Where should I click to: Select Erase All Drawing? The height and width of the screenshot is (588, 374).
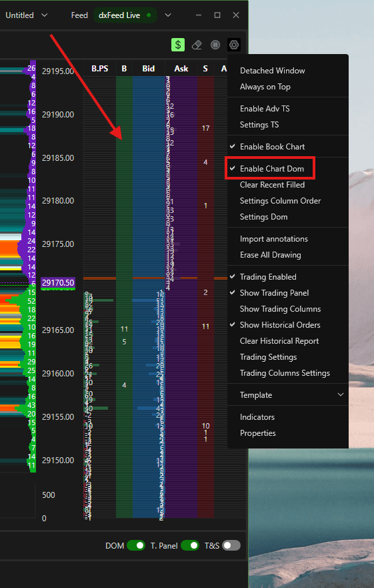(288, 255)
